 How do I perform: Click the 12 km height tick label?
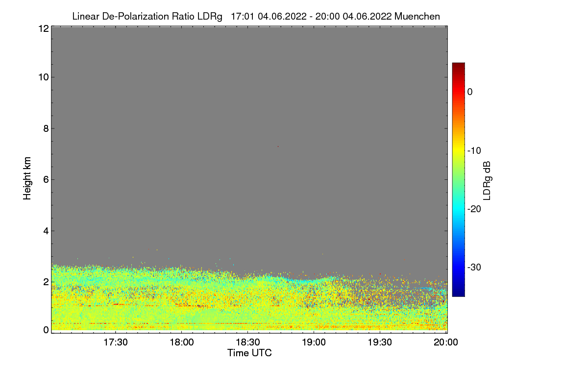coord(43,28)
